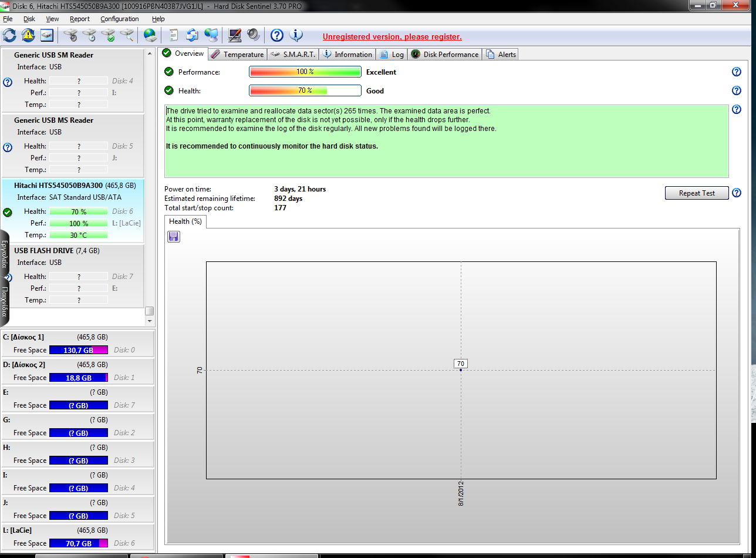Click the '3 days, 21 hours' power on value
The width and height of the screenshot is (756, 558).
(x=300, y=189)
